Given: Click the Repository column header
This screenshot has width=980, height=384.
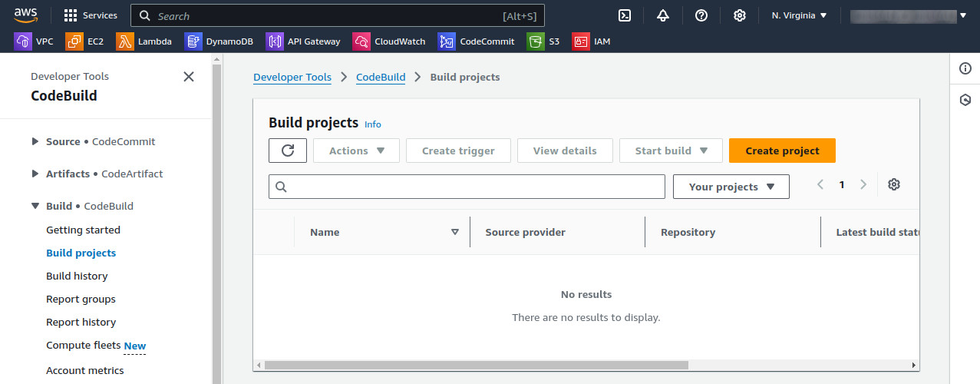Looking at the screenshot, I should pyautogui.click(x=688, y=232).
